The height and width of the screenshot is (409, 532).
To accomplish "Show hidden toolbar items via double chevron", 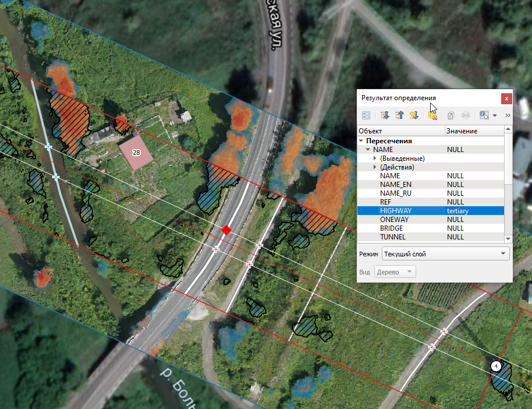I will tap(508, 115).
